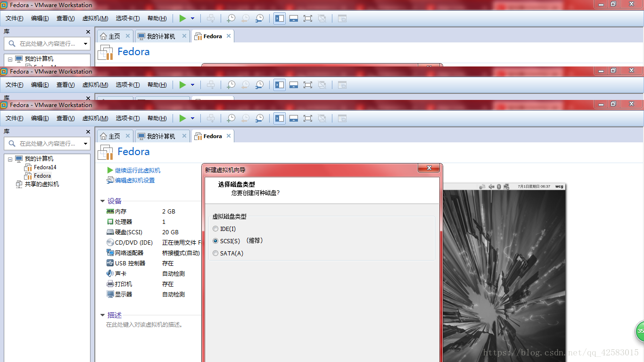
Task: Close the 主页 tab in bottom window
Action: [x=127, y=136]
